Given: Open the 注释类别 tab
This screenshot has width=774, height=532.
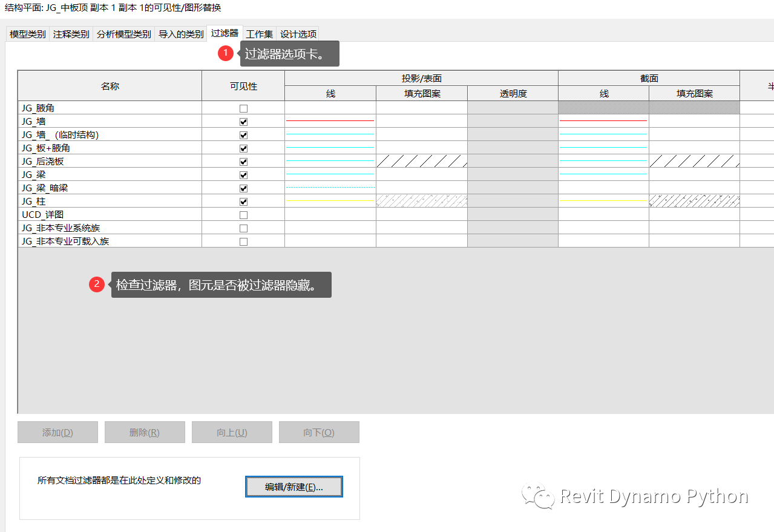Looking at the screenshot, I should pos(71,34).
